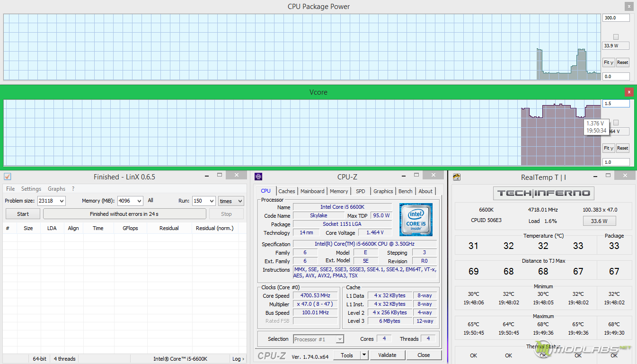This screenshot has height=364, width=637.
Task: Expand the Log panel in LinX status bar
Action: [239, 359]
